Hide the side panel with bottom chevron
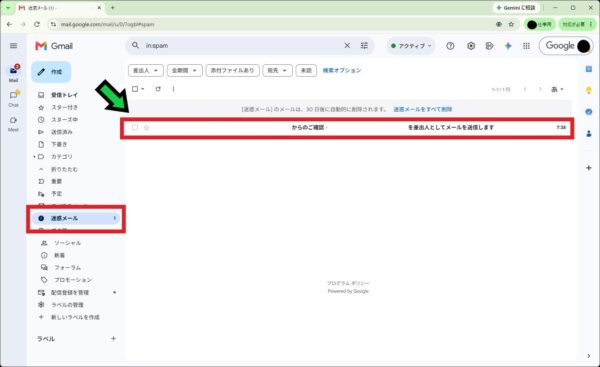This screenshot has width=600, height=367. (589, 356)
